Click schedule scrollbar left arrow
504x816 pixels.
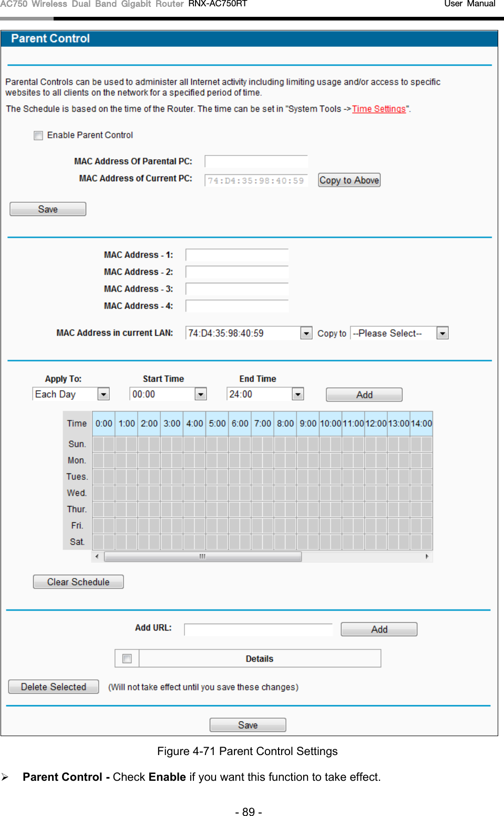[97, 556]
